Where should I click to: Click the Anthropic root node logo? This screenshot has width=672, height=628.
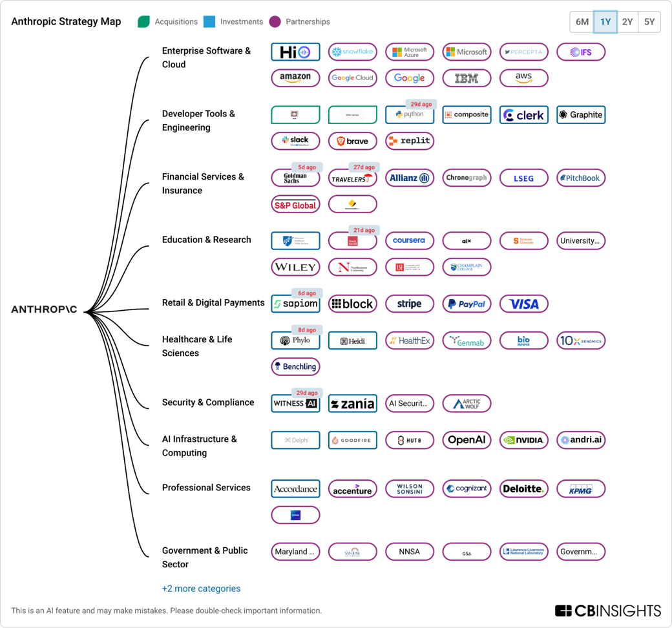[44, 309]
